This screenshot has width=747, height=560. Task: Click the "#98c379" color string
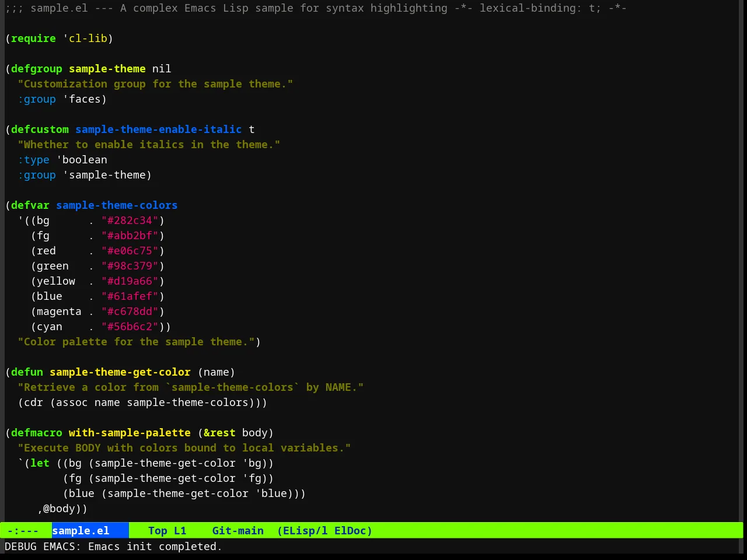click(130, 266)
